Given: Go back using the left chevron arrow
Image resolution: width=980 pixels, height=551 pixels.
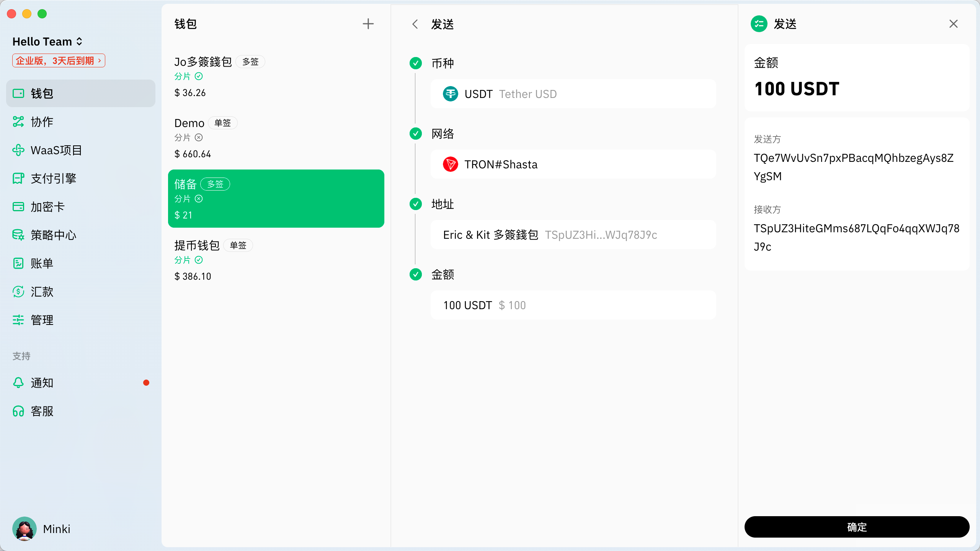Looking at the screenshot, I should (415, 24).
